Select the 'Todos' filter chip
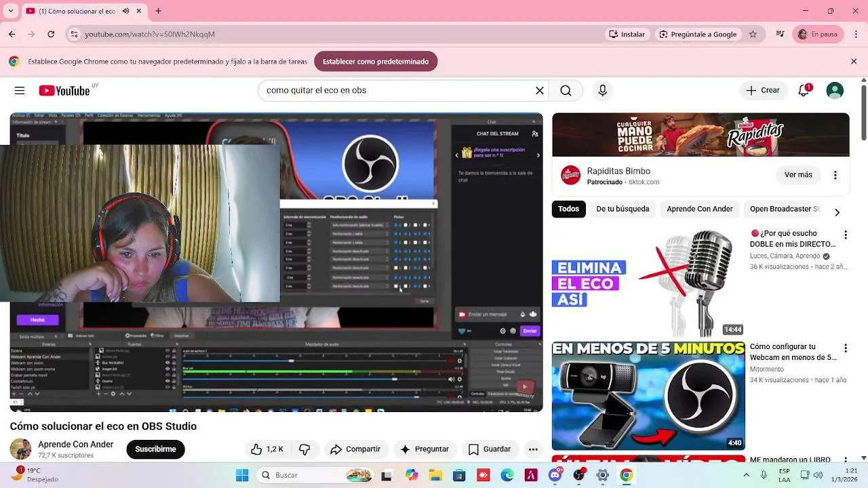The width and height of the screenshot is (868, 488). pos(568,209)
